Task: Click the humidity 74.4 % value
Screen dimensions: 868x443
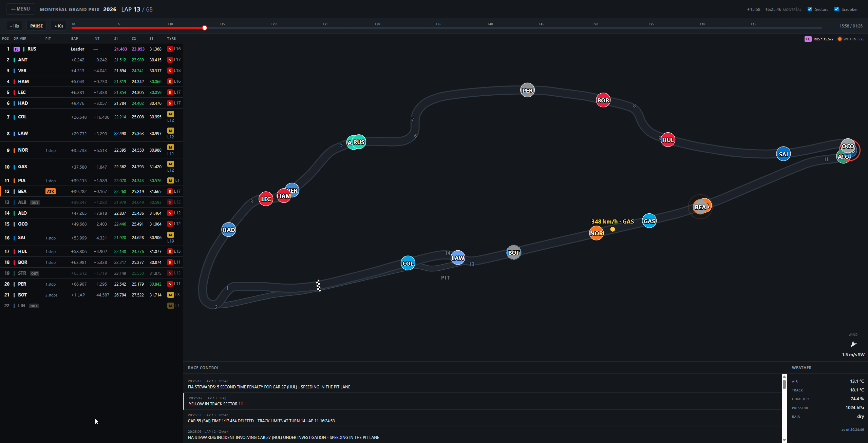Action: tap(857, 399)
